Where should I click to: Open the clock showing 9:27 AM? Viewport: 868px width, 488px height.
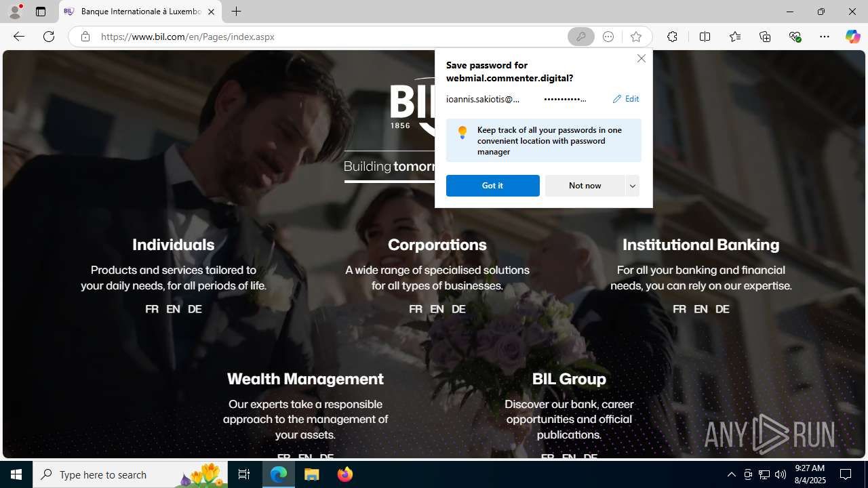pyautogui.click(x=810, y=474)
